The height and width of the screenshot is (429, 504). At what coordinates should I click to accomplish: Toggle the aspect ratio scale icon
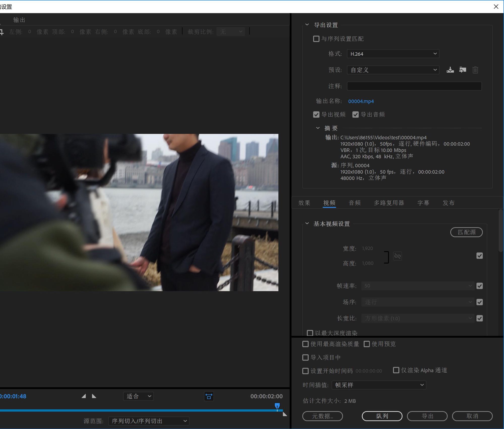(209, 396)
